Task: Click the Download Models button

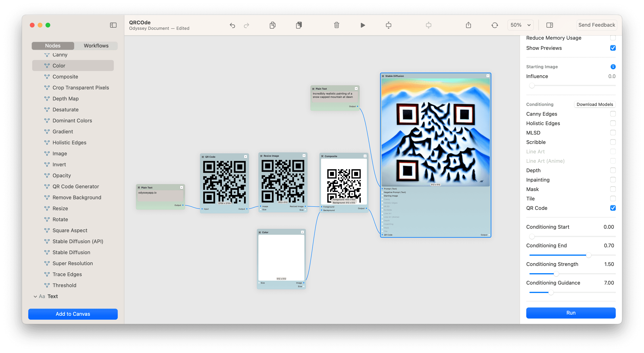Action: click(x=595, y=104)
